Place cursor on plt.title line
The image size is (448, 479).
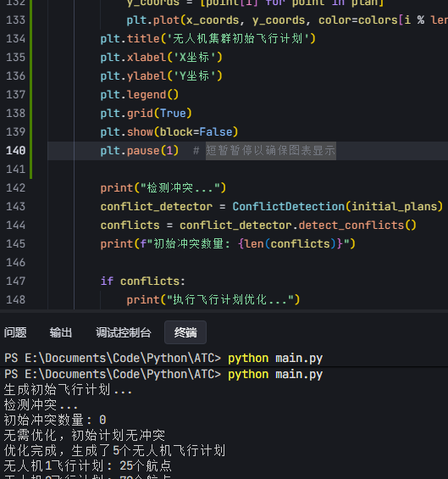pos(207,39)
